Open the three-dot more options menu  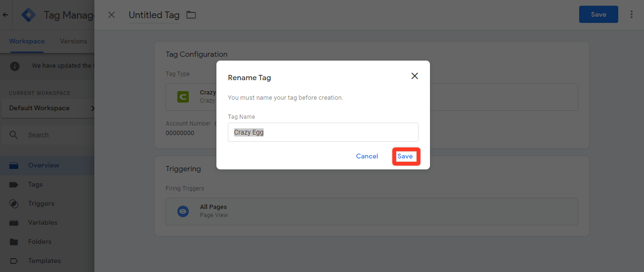[x=632, y=14]
